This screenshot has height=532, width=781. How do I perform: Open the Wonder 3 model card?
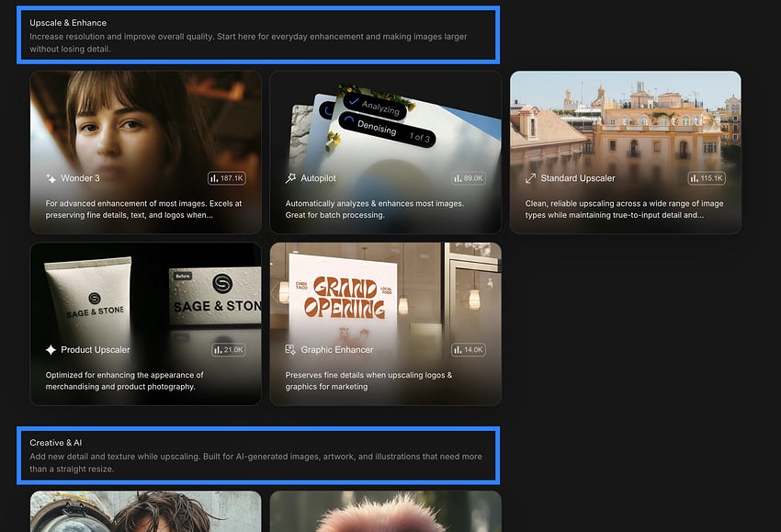coord(145,152)
